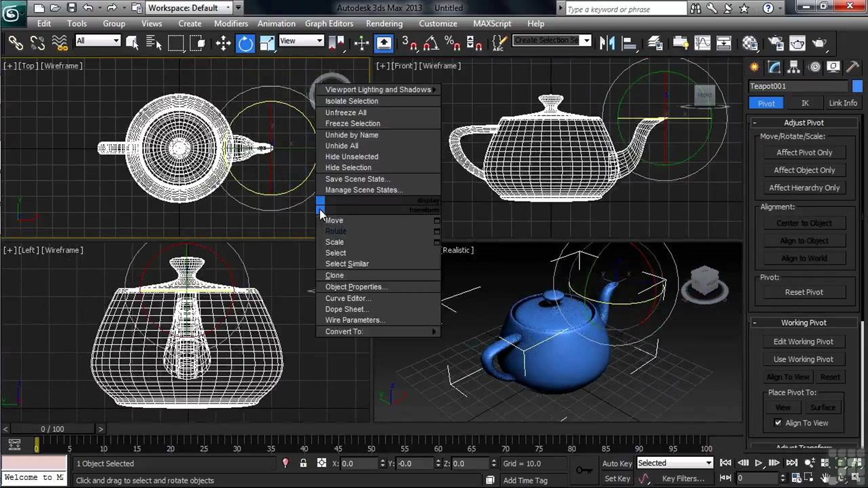Click the search keyword input field
Viewport: 868px width, 488px height.
[626, 9]
